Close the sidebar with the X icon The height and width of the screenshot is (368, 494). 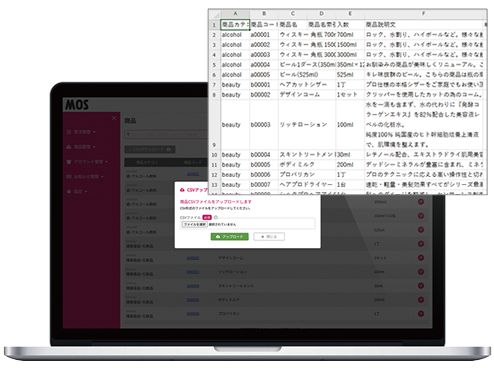tap(114, 118)
